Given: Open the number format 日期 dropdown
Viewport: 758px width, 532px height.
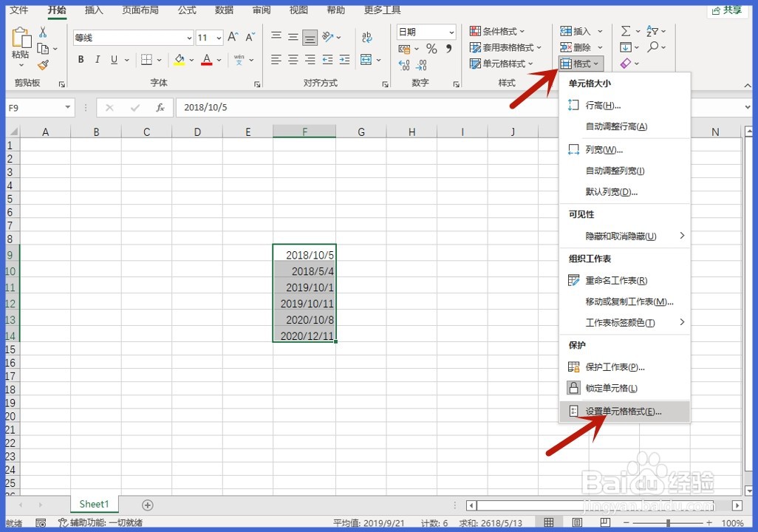Looking at the screenshot, I should (x=451, y=32).
